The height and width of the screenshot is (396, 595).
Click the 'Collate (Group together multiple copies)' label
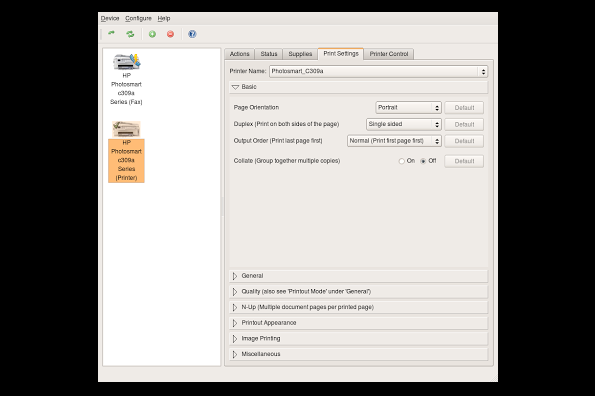coord(287,161)
